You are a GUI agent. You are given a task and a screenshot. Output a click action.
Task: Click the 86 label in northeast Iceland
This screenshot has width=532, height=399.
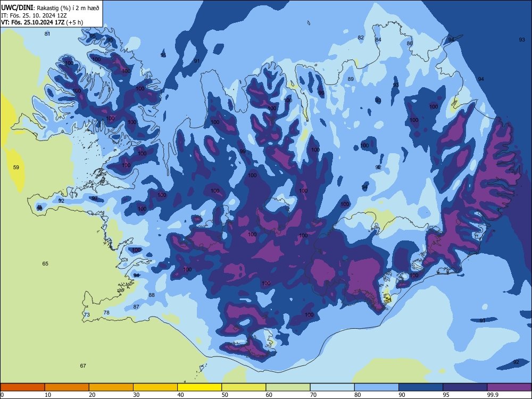410,44
